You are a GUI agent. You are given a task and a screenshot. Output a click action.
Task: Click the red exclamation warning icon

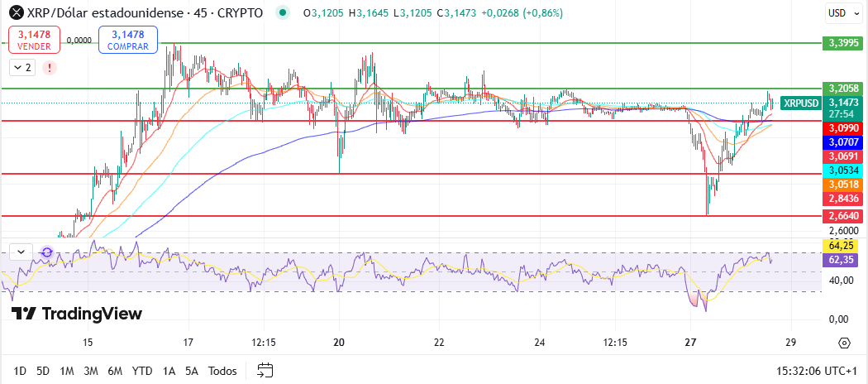pyautogui.click(x=50, y=68)
